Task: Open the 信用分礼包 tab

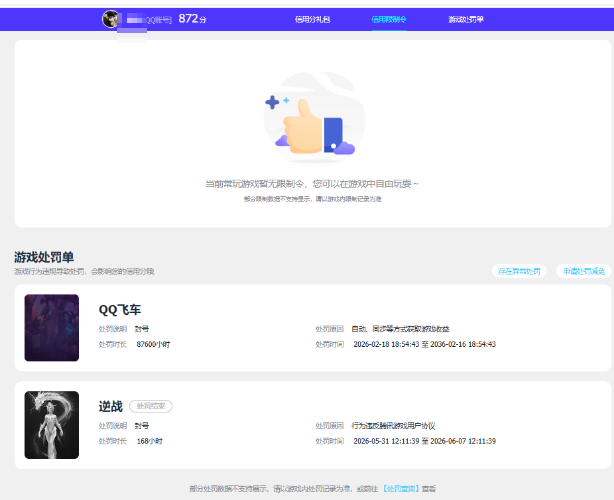Action: pos(312,19)
